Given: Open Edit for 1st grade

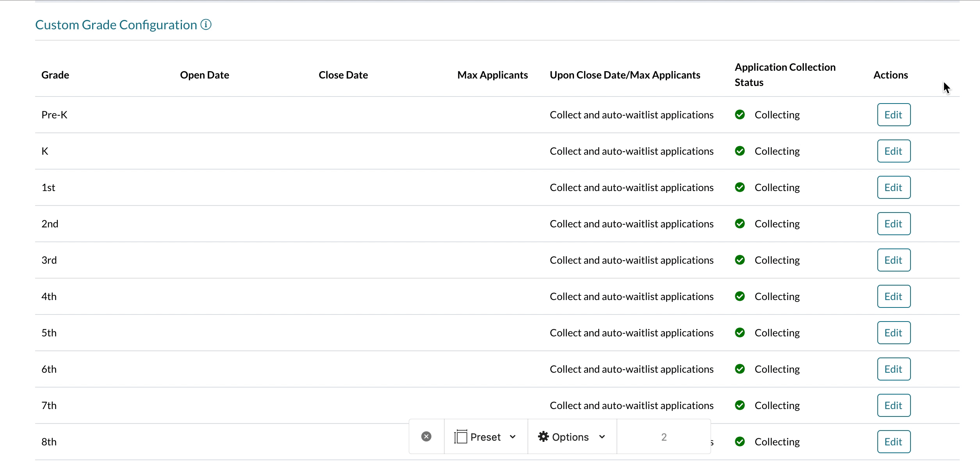Looking at the screenshot, I should [893, 187].
